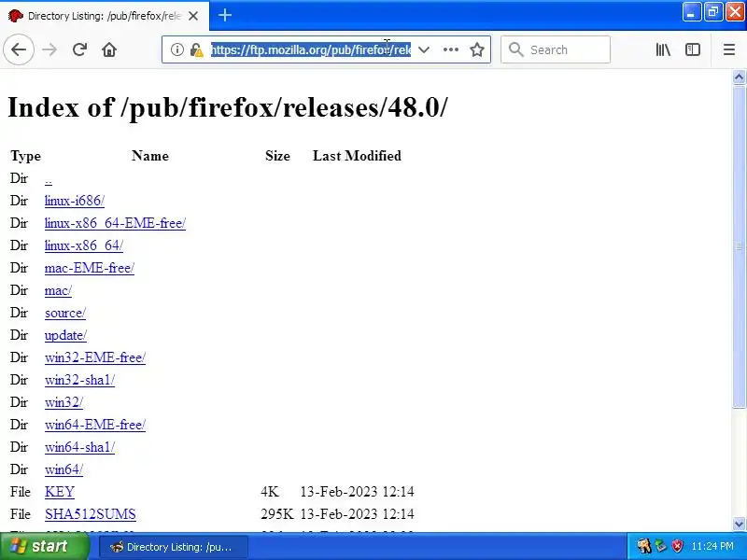
Task: Click the green middle tray icon
Action: [x=660, y=546]
